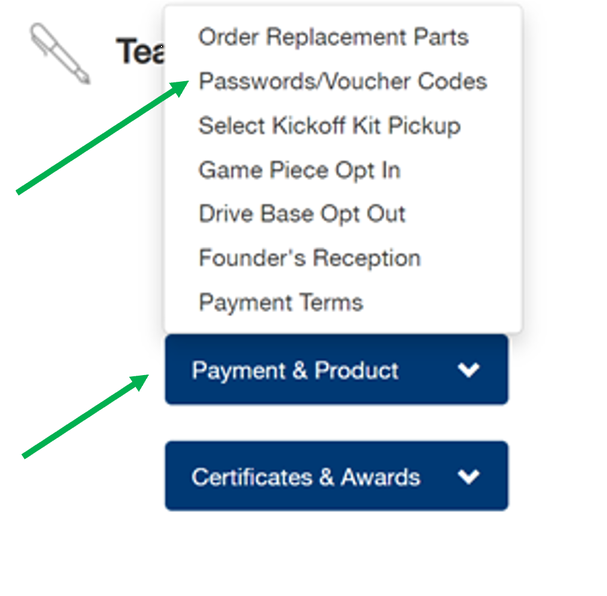
Task: Click the green arrow pointing at Passwords/Voucher Codes
Action: [103, 137]
